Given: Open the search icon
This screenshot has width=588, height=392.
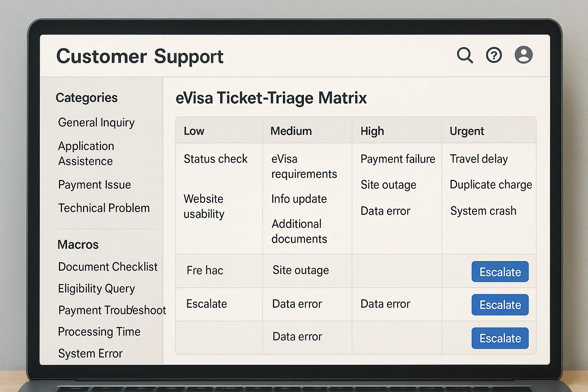Looking at the screenshot, I should (465, 56).
